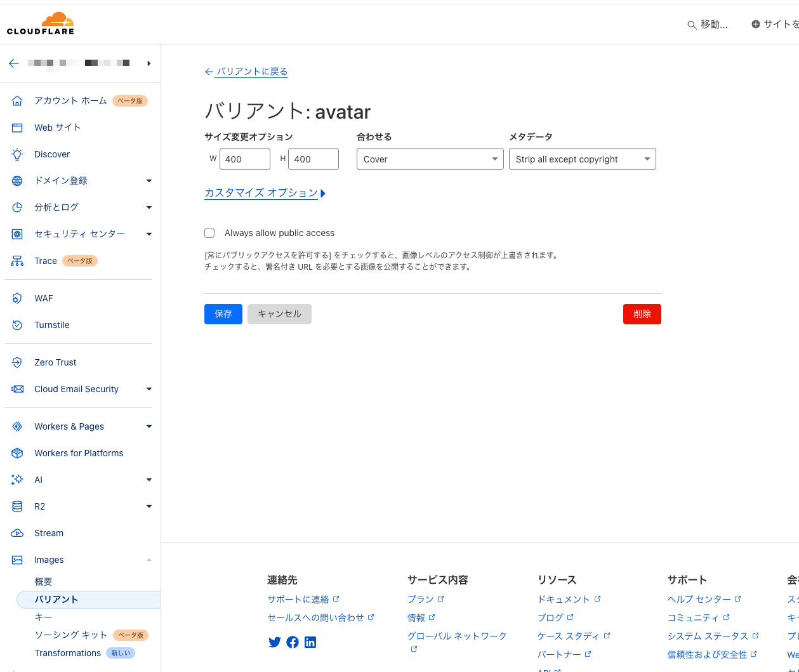Expand カスタマイズ オプション section
The height and width of the screenshot is (672, 799).
click(x=265, y=193)
